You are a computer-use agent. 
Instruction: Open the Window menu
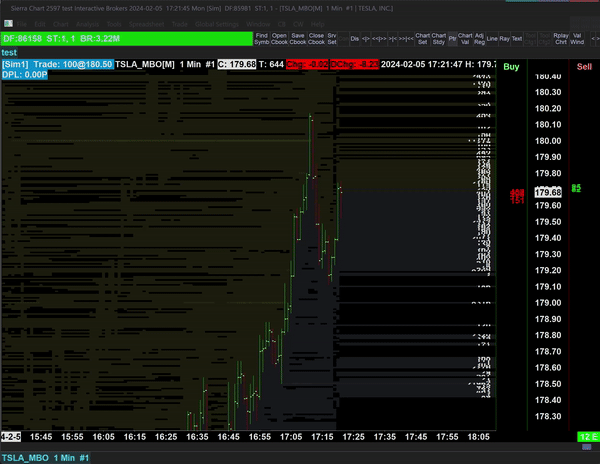(258, 24)
